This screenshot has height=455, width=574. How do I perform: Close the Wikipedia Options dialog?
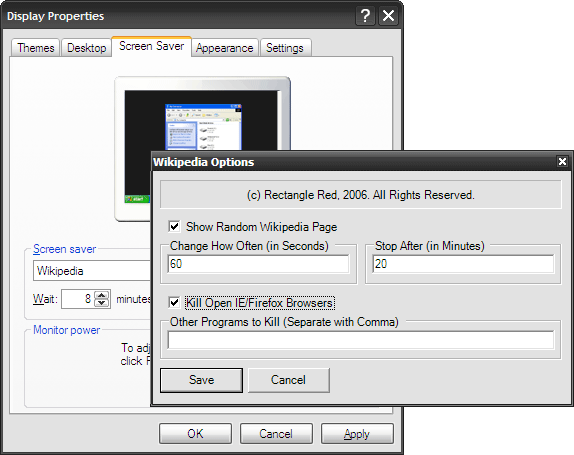point(562,161)
